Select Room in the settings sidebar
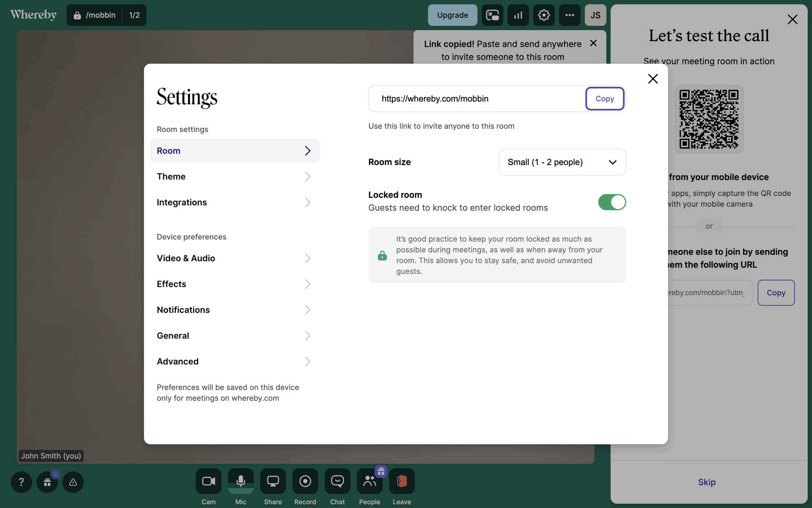 [x=235, y=151]
